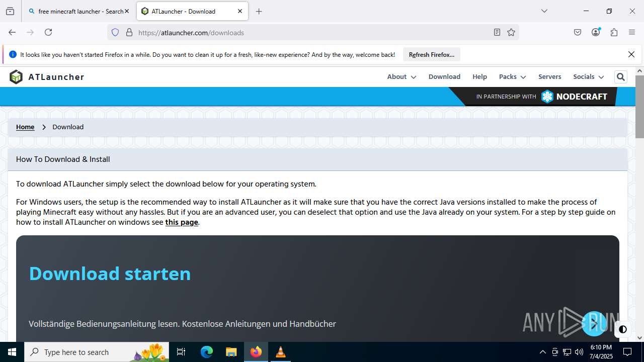The image size is (644, 362).
Task: Click the address bar URL field
Action: pyautogui.click(x=312, y=33)
